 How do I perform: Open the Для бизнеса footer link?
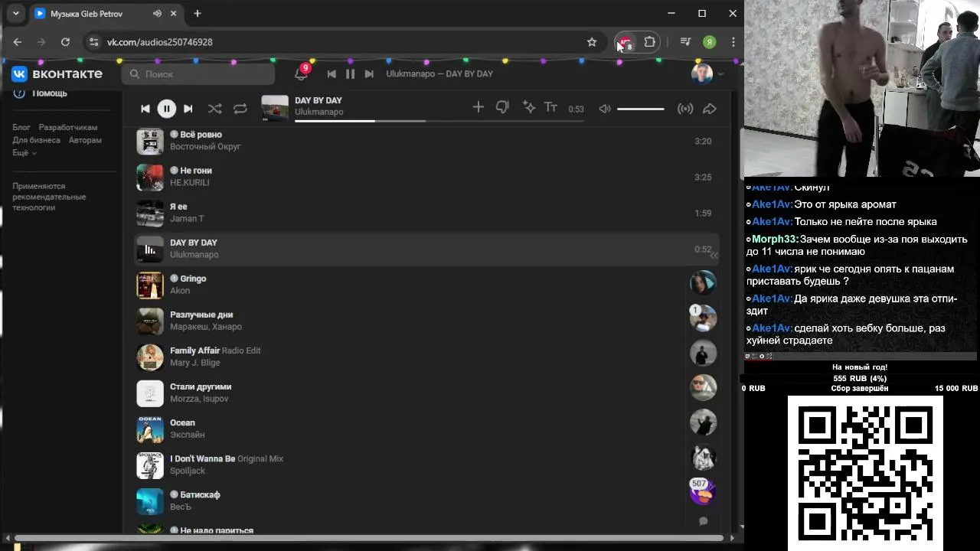pos(36,140)
